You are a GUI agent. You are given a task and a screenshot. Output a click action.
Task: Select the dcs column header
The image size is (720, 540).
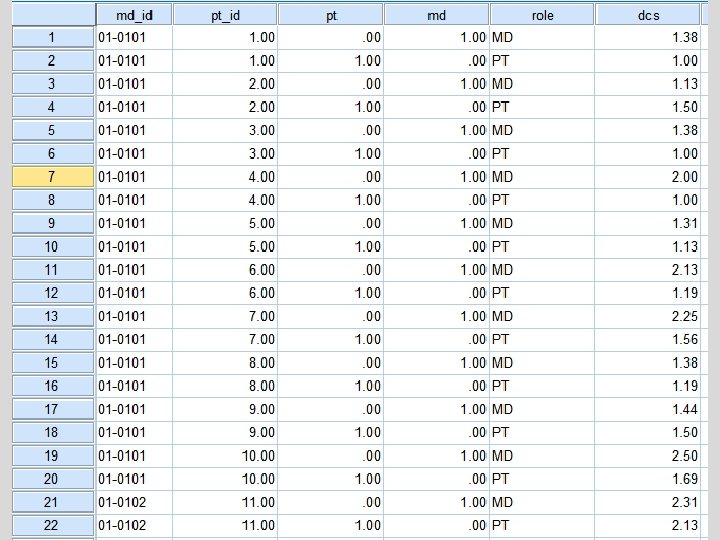coord(647,15)
